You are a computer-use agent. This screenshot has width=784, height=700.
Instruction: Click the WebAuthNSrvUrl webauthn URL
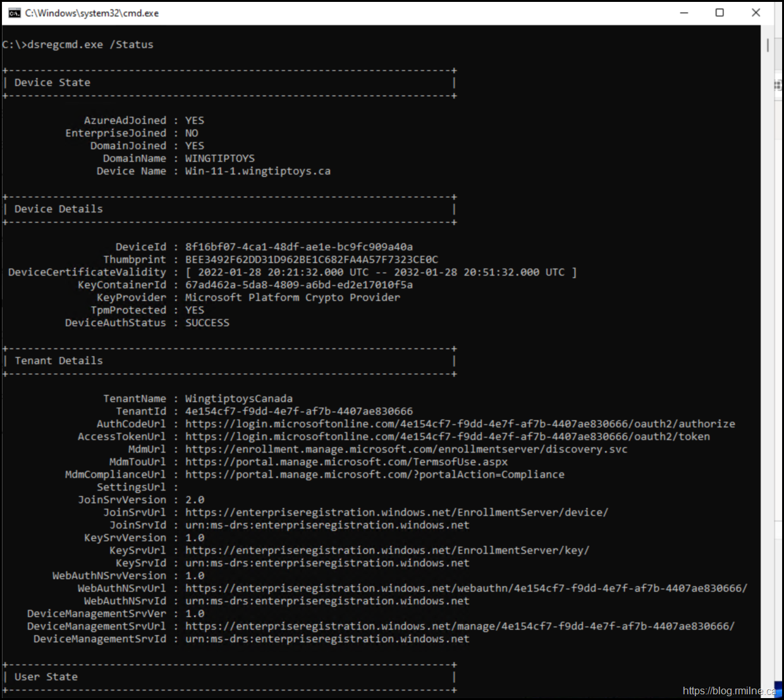pos(466,589)
